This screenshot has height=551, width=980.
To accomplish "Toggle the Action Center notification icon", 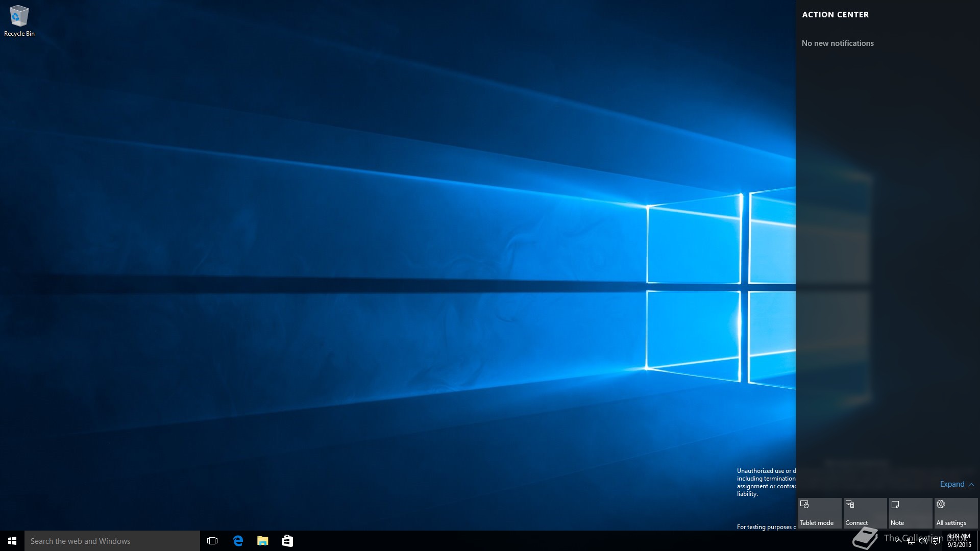I will [x=935, y=541].
